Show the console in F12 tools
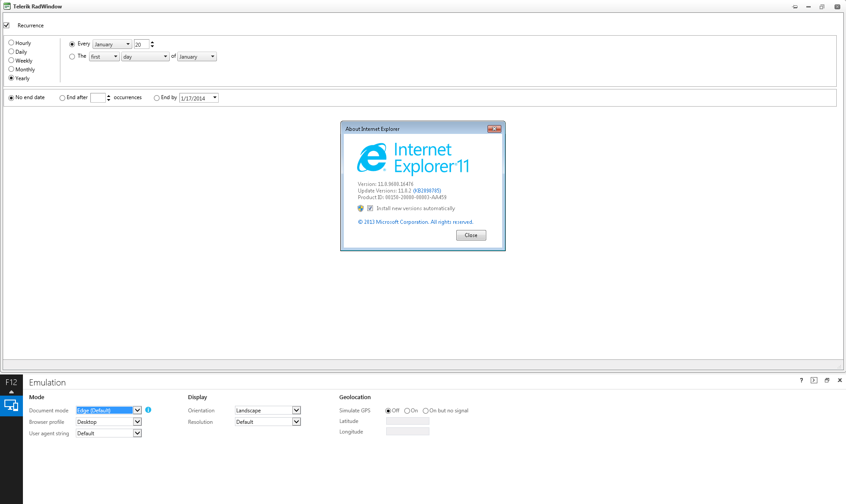 (814, 380)
